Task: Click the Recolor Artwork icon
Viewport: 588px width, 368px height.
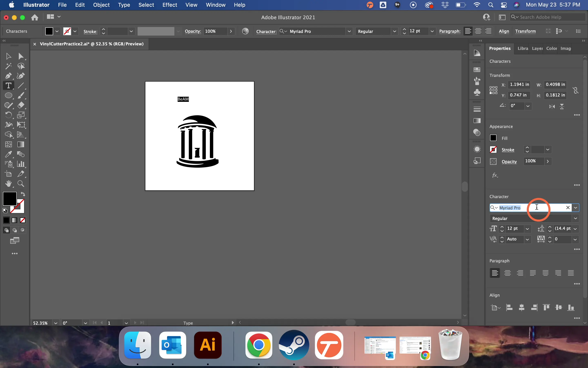Action: point(245,31)
